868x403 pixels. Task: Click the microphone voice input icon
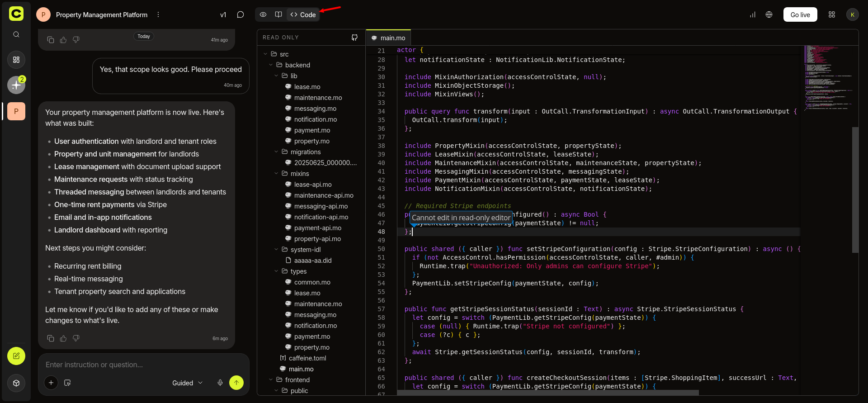[220, 383]
